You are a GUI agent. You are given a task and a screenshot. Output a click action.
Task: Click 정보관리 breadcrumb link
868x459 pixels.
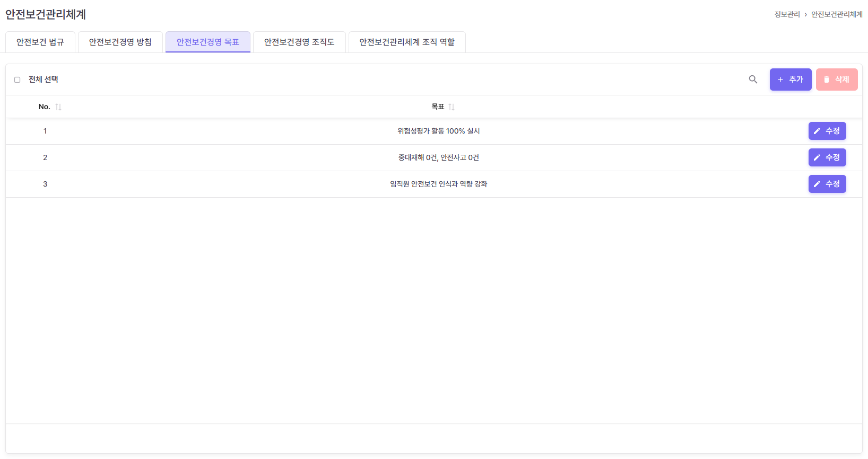point(787,14)
